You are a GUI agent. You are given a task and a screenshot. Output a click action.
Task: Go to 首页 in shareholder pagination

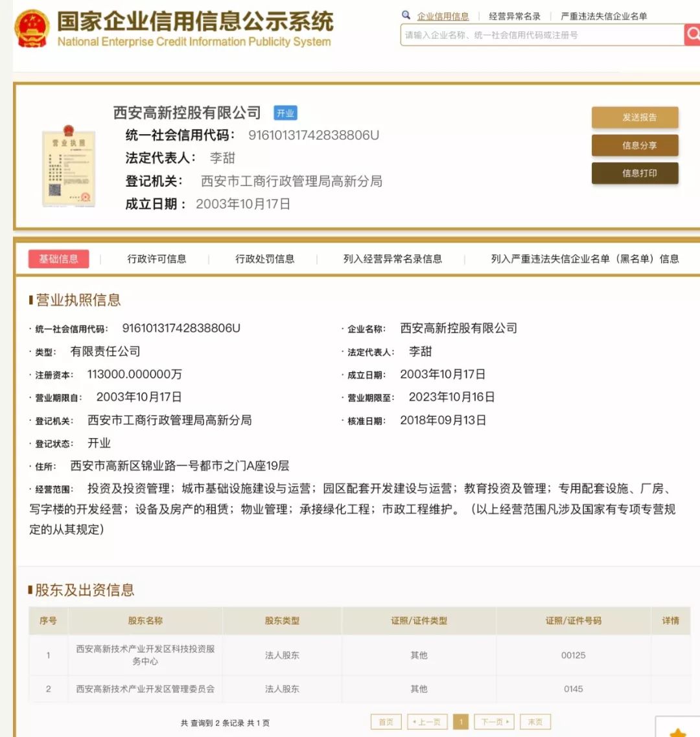[x=386, y=721]
